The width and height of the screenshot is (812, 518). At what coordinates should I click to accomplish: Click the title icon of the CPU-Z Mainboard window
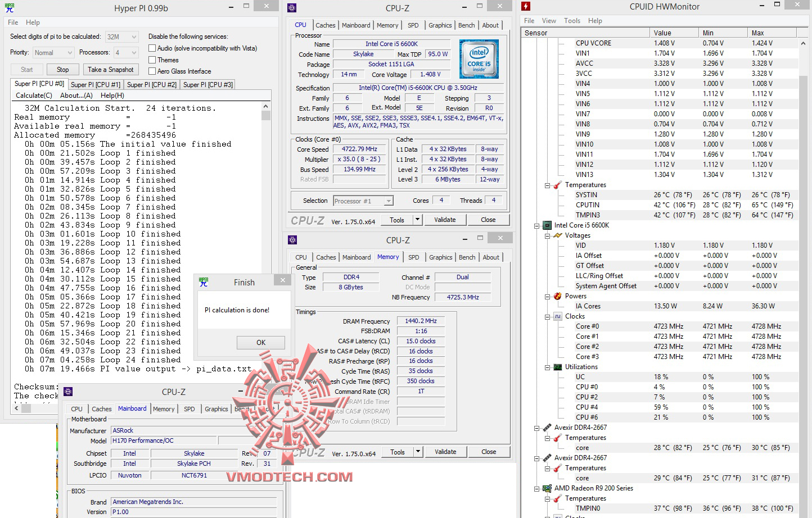coord(68,392)
